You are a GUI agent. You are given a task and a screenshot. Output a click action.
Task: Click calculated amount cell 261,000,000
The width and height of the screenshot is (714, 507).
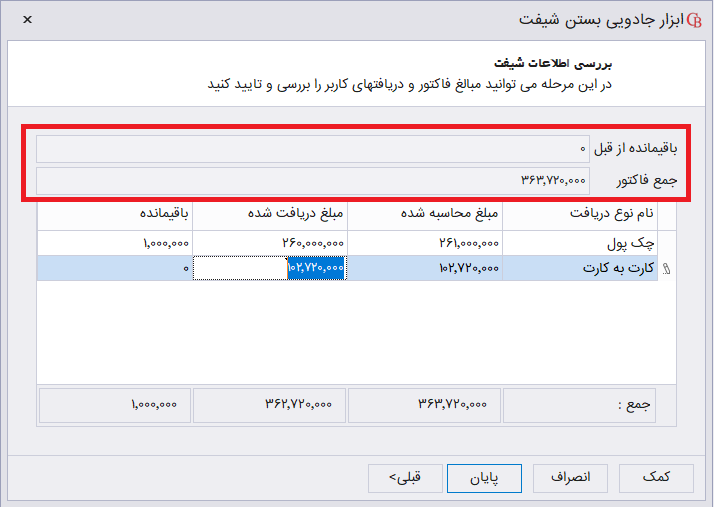point(425,243)
